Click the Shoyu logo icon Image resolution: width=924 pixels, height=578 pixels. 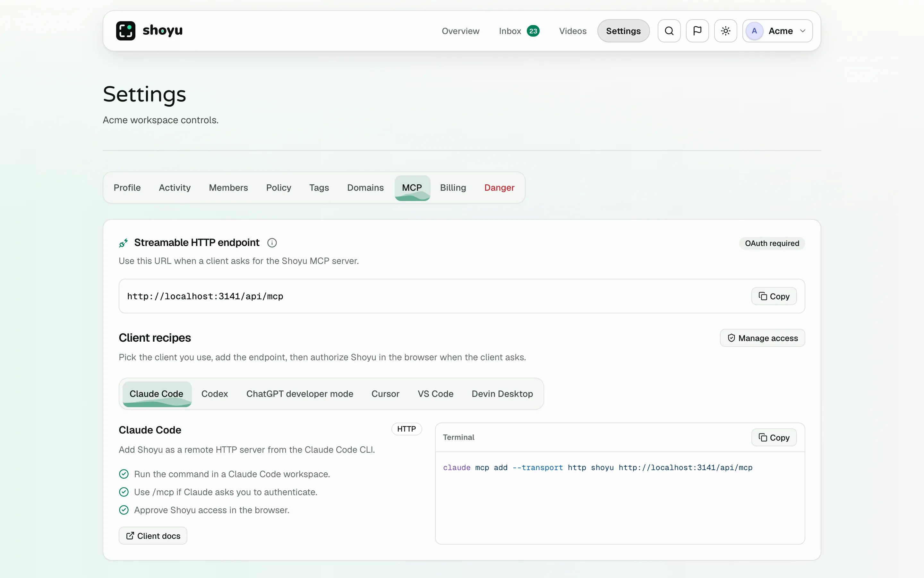pos(126,31)
